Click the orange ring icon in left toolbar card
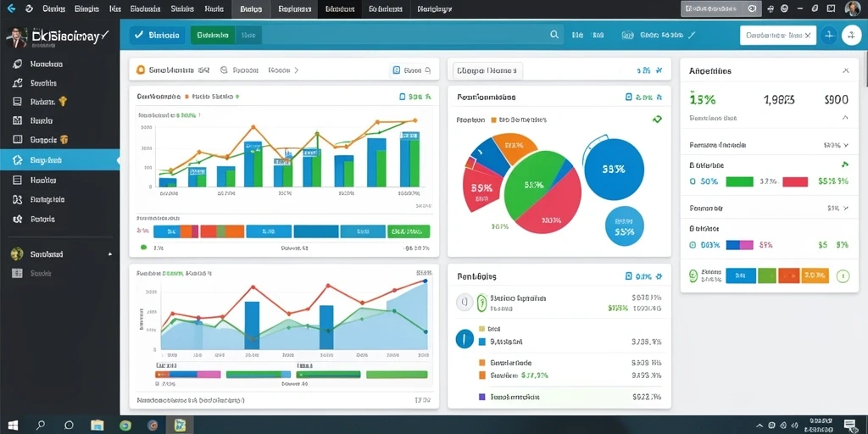Screen dimensions: 868x434 tap(140, 70)
